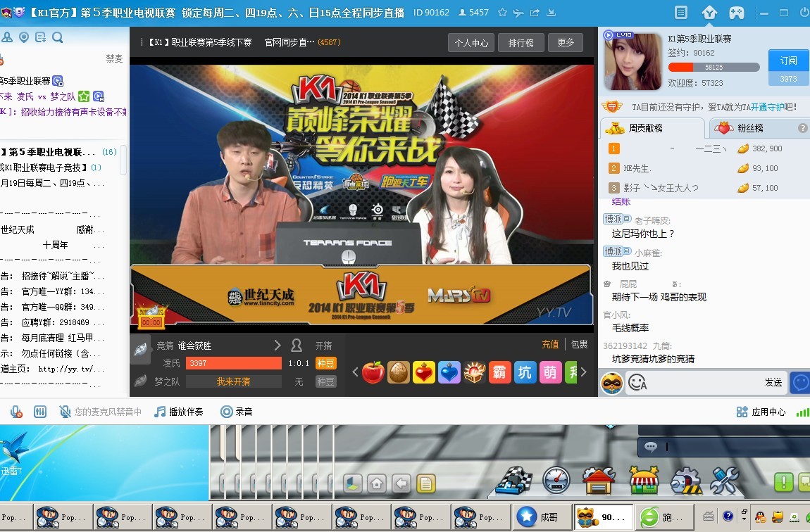The height and width of the screenshot is (532, 810).
Task: Toggle 录音 recording
Action: point(237,412)
